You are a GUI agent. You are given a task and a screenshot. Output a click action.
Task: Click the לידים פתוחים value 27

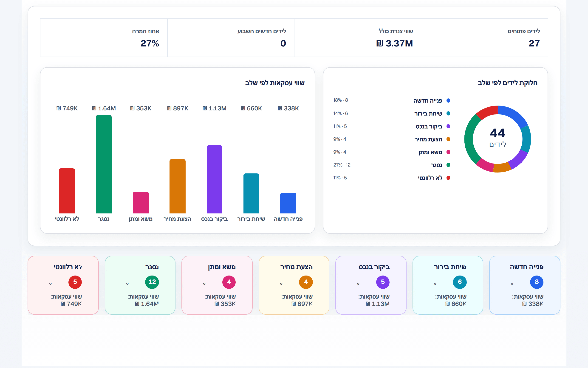point(534,43)
